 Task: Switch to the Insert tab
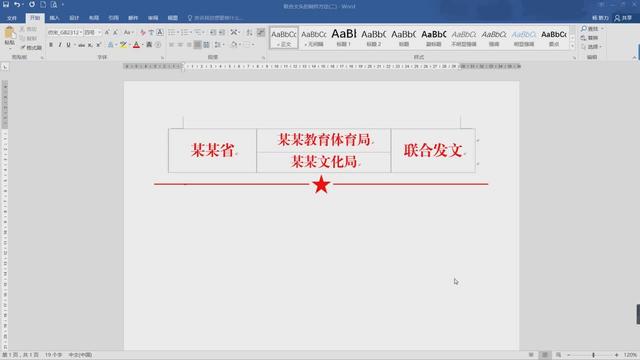[x=54, y=18]
